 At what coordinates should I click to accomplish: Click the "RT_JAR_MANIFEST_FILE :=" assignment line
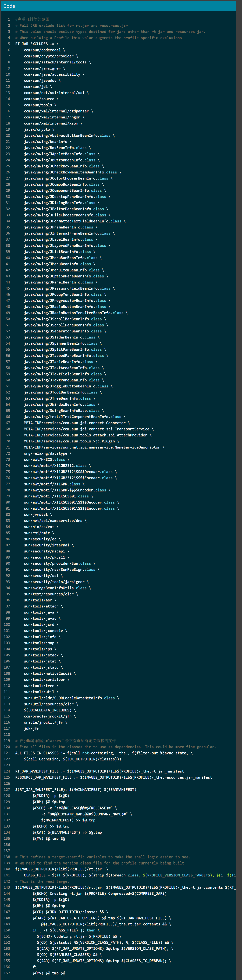click(x=99, y=771)
